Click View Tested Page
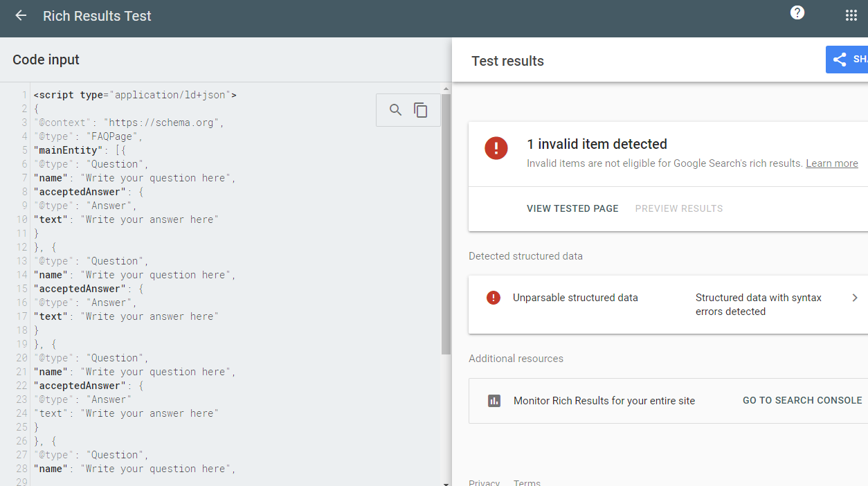The image size is (868, 486). [x=572, y=208]
